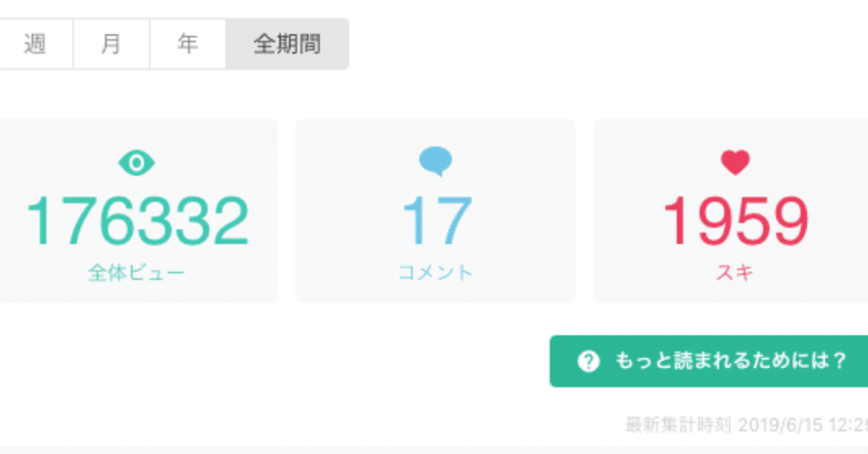Image resolution: width=868 pixels, height=454 pixels.
Task: Click the 17 comment count number
Action: click(x=435, y=222)
